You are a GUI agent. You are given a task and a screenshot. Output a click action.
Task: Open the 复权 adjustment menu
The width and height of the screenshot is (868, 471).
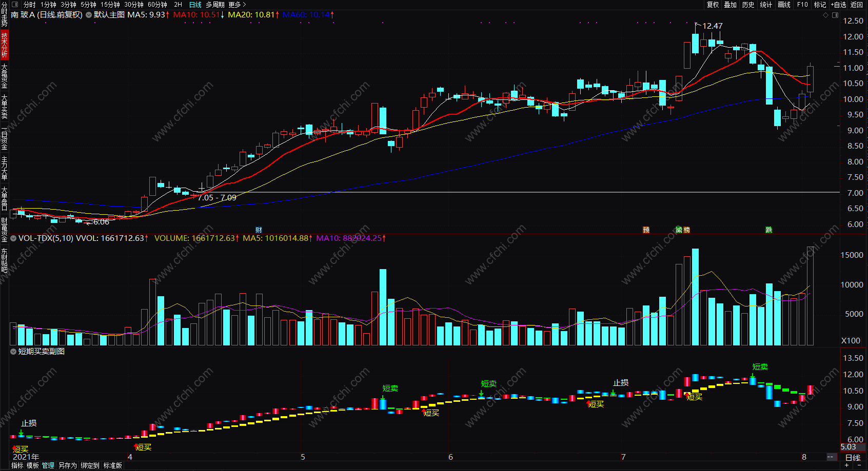click(x=713, y=5)
